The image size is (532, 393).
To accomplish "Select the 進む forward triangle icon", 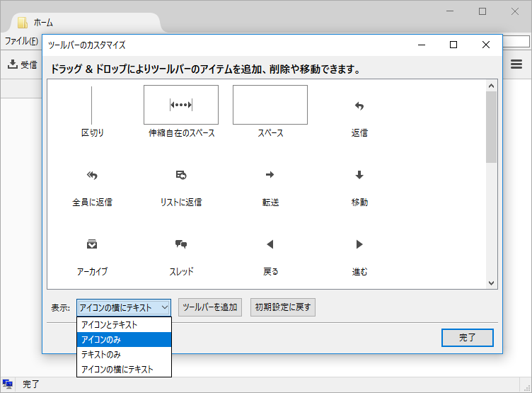I will tap(359, 244).
